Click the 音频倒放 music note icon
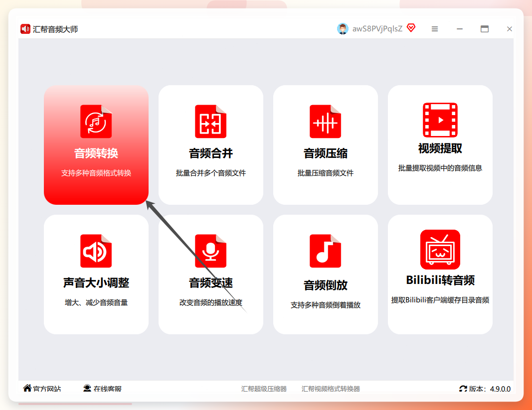 point(326,251)
